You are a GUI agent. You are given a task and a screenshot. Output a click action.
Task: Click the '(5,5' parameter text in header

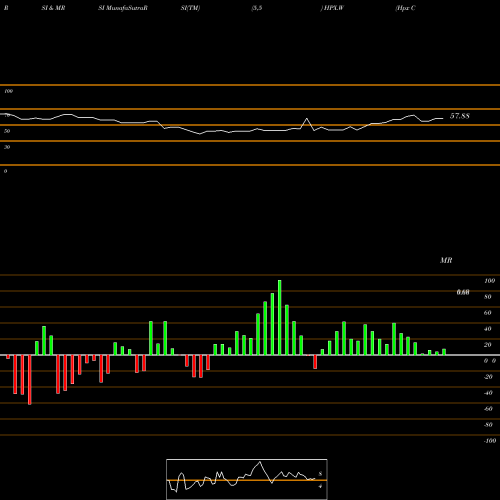click(x=257, y=8)
